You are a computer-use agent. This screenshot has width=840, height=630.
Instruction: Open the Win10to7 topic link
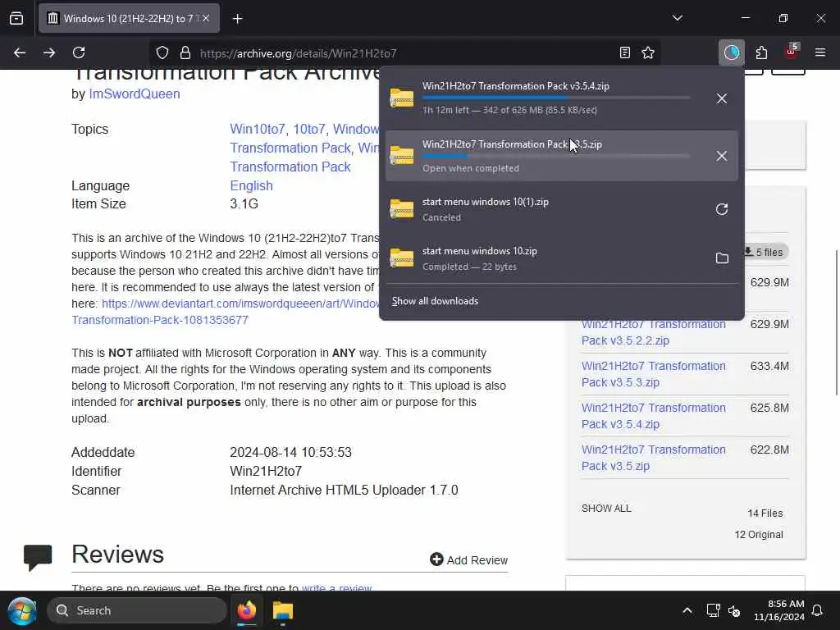(x=257, y=129)
